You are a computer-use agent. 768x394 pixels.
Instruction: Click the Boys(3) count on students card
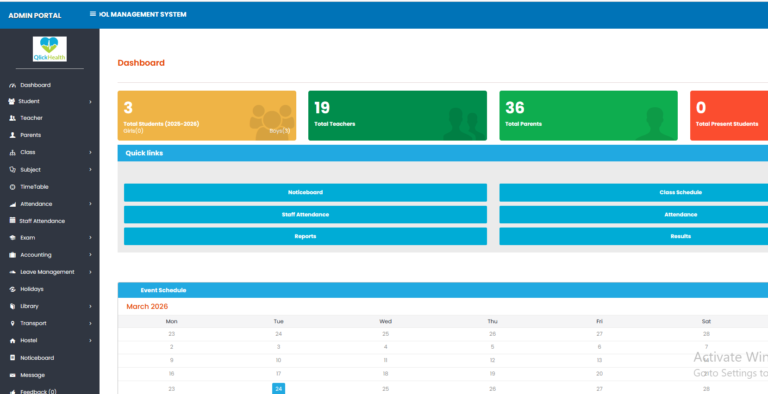(280, 131)
